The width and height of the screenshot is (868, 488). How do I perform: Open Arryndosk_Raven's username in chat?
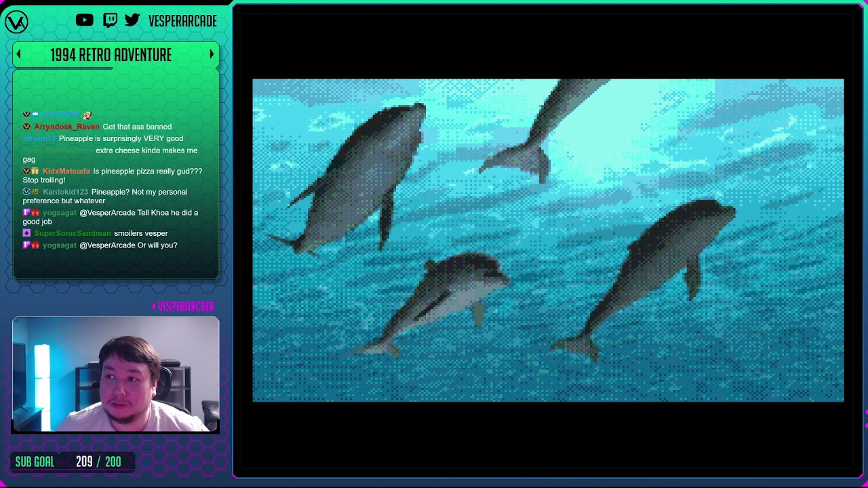click(x=66, y=127)
